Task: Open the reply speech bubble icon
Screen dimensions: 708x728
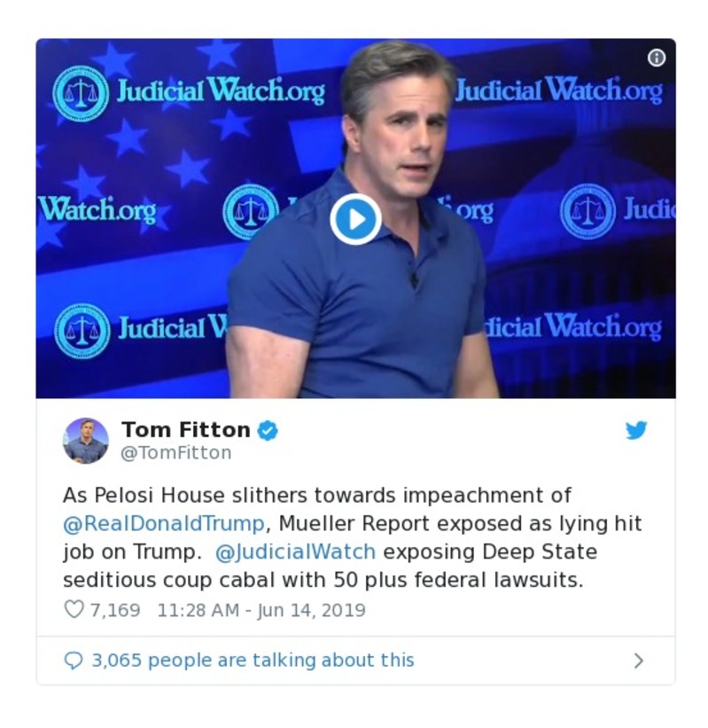Action: [x=74, y=660]
